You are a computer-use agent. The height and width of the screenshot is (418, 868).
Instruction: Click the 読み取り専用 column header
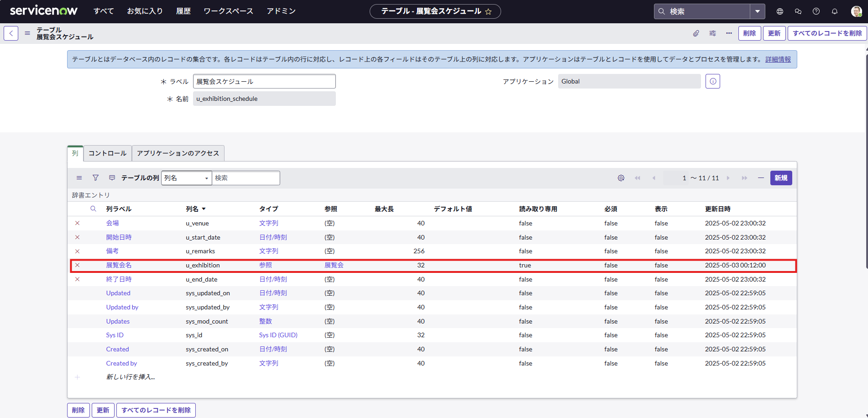tap(538, 209)
